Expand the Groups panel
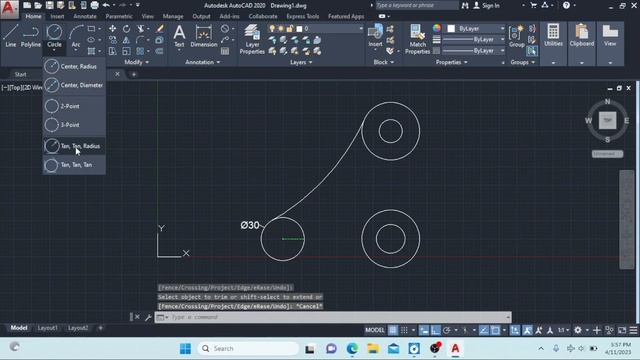 [522, 62]
